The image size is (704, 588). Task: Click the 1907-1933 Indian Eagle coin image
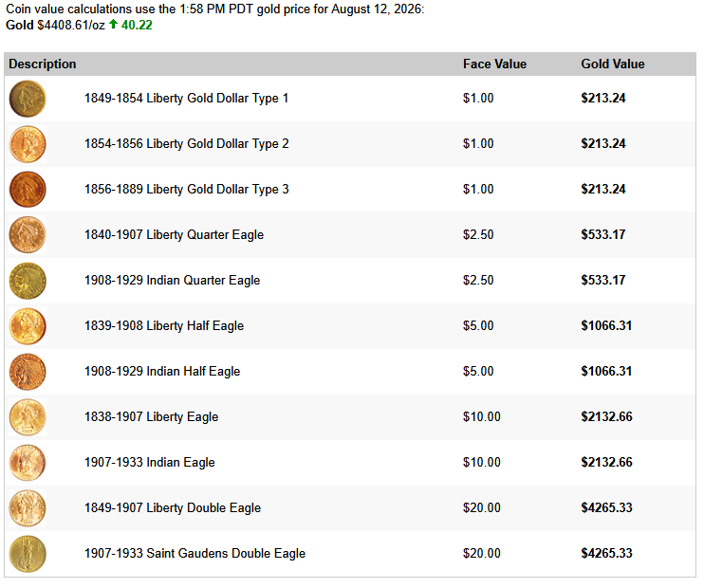(x=28, y=463)
